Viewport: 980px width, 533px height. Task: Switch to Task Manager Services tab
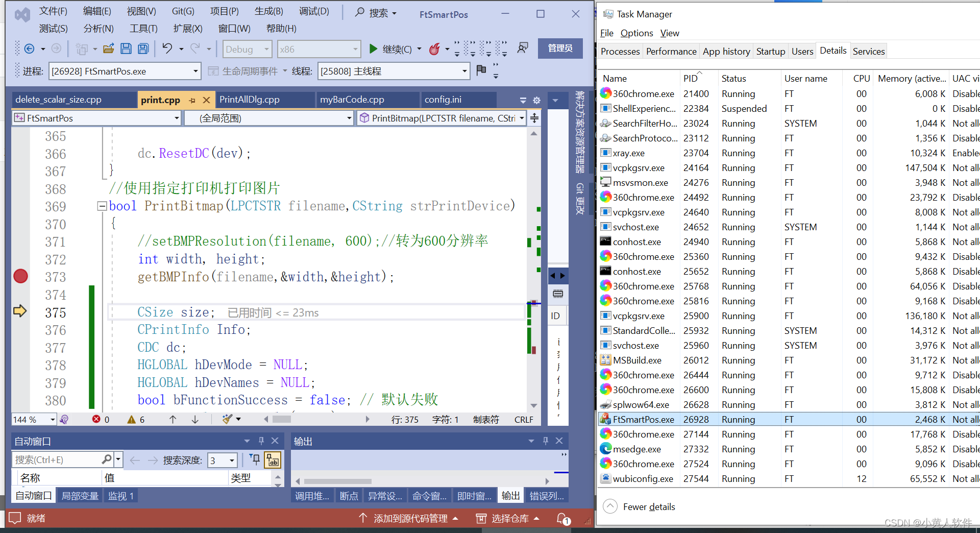[869, 51]
